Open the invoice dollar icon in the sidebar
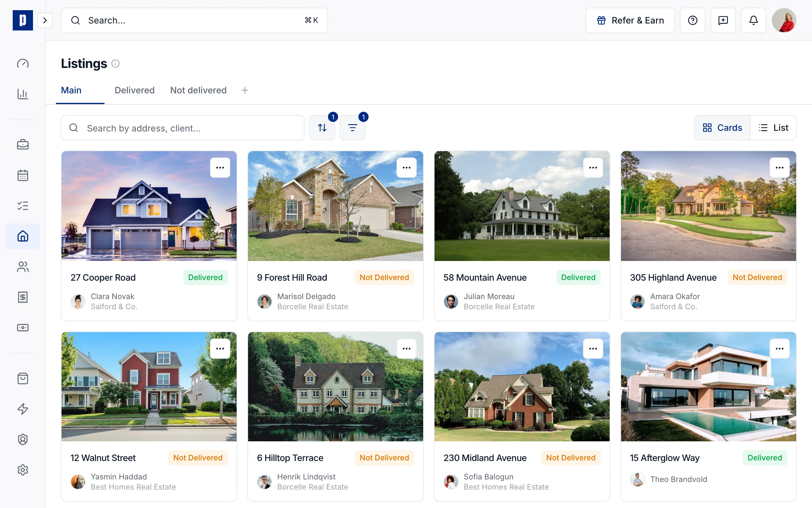 pos(23,297)
